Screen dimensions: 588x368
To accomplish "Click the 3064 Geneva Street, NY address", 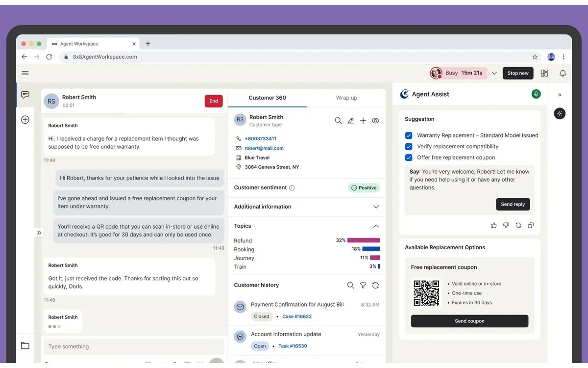I will pos(271,167).
